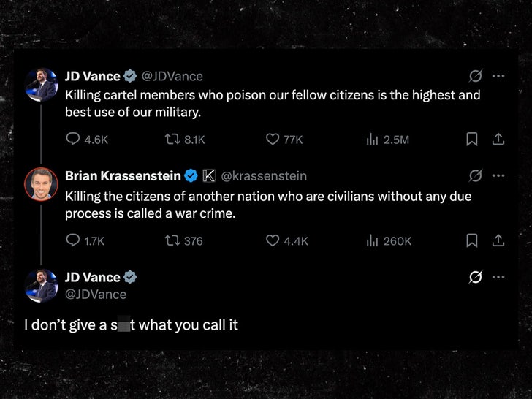
Task: Retweet Krassenstein's tweet with 376 reposts
Action: pos(175,240)
